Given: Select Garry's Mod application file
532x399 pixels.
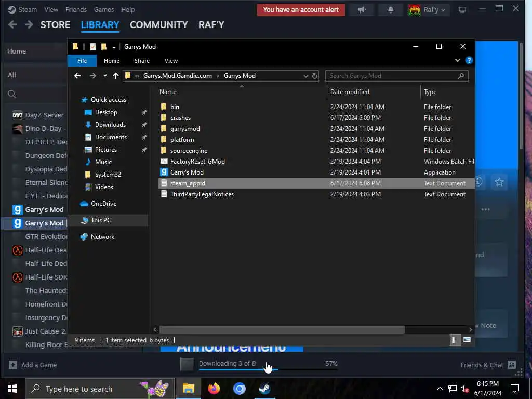Looking at the screenshot, I should [x=187, y=172].
